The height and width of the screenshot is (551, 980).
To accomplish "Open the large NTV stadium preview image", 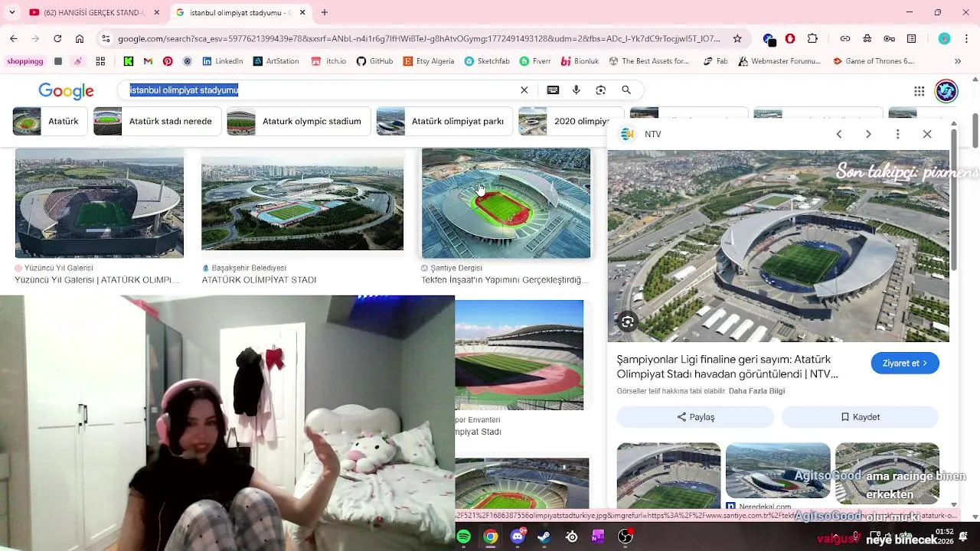I will pos(779,246).
